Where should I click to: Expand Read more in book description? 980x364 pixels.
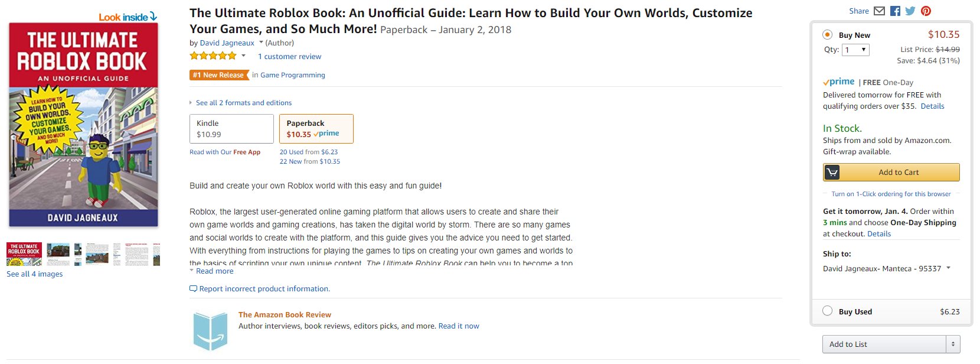coord(214,271)
